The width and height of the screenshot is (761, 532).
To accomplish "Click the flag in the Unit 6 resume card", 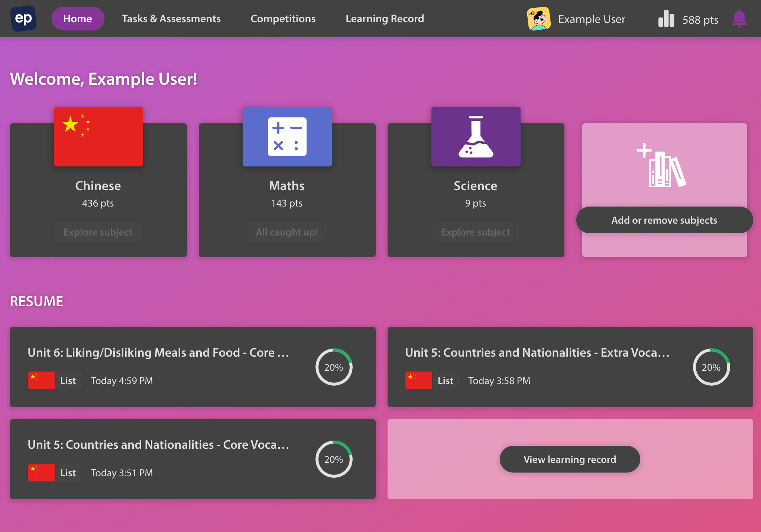I will [x=41, y=380].
